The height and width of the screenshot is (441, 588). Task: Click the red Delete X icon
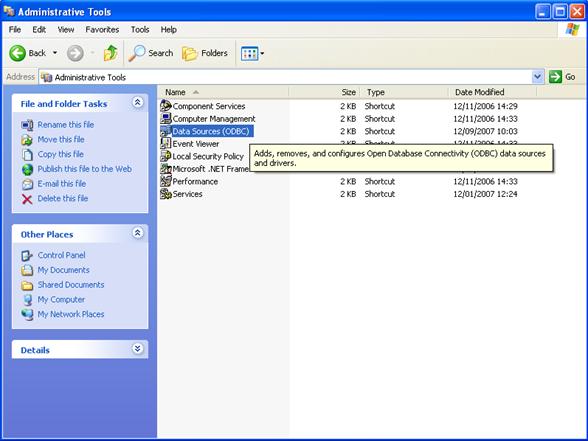27,199
